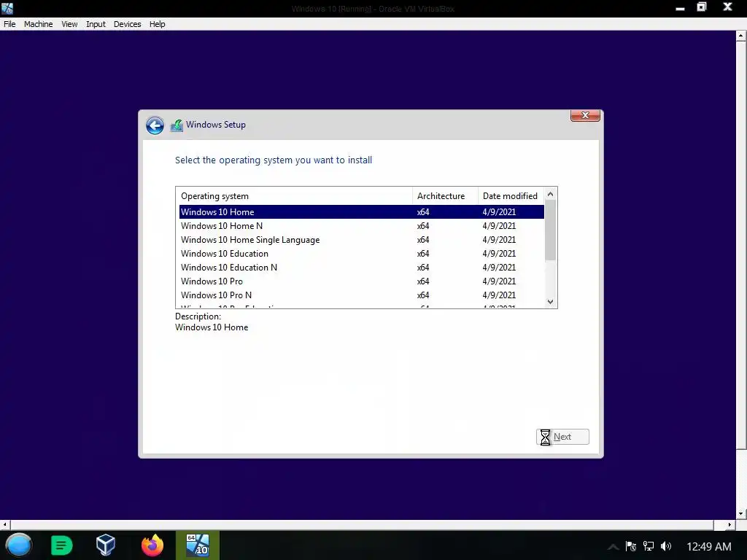This screenshot has height=560, width=747.
Task: Click VM window vertical scrollbar down arrow
Action: pyautogui.click(x=741, y=514)
